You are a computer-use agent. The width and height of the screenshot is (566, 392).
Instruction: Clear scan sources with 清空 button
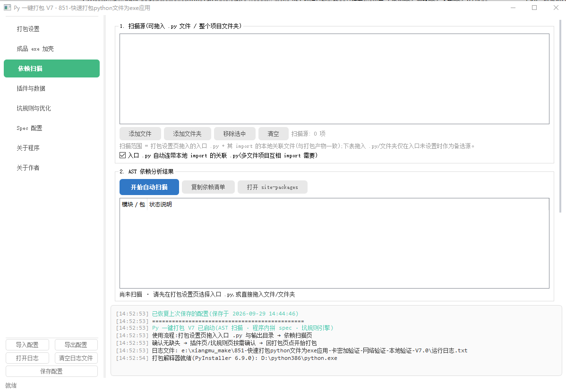pos(273,134)
